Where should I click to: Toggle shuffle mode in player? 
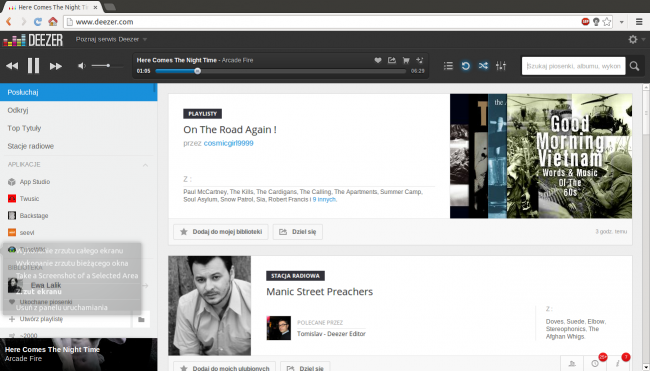(x=483, y=65)
